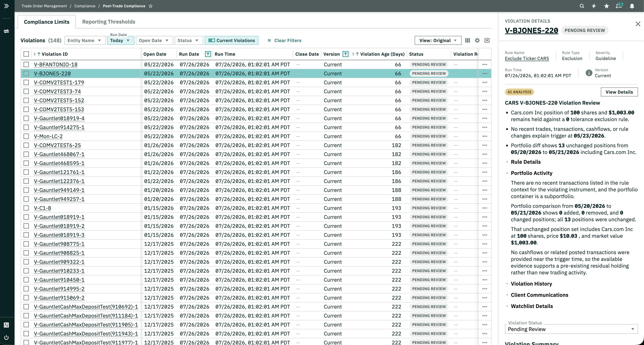
Task: Open the Entity Name filter dropdown
Action: pyautogui.click(x=85, y=41)
